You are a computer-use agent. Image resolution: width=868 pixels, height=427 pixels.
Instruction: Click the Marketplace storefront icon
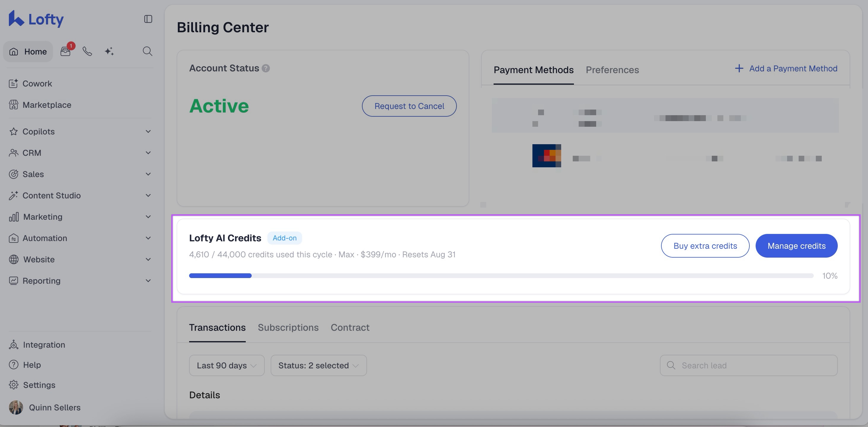[x=13, y=105]
